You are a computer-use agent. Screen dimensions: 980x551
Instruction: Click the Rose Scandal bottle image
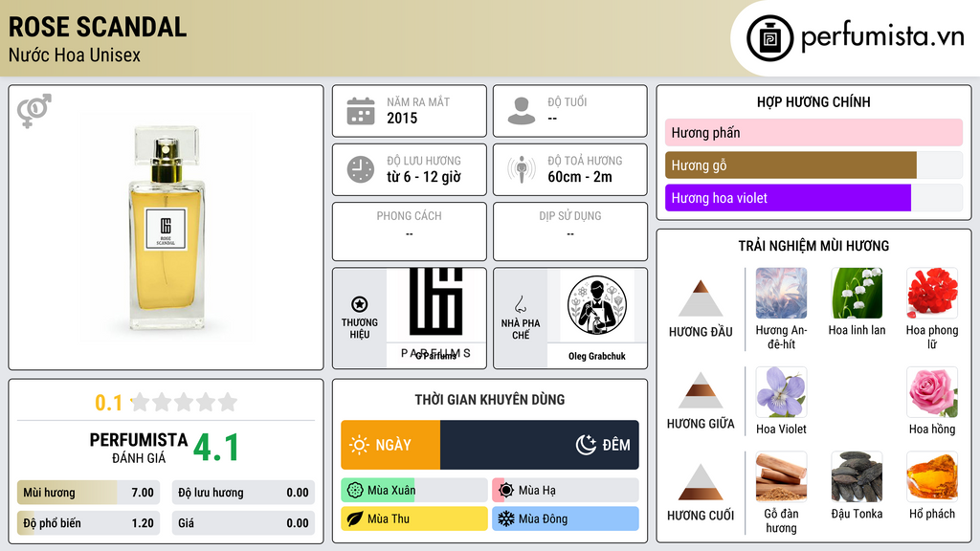click(166, 228)
